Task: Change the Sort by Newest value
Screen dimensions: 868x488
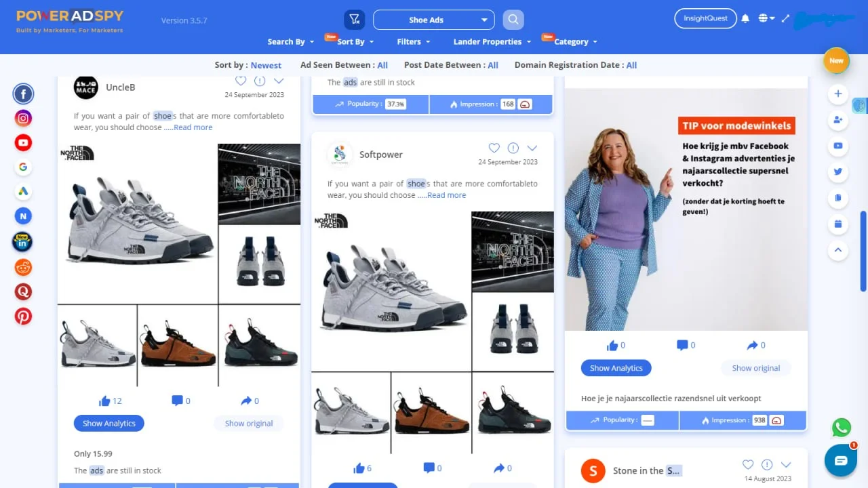Action: point(266,66)
